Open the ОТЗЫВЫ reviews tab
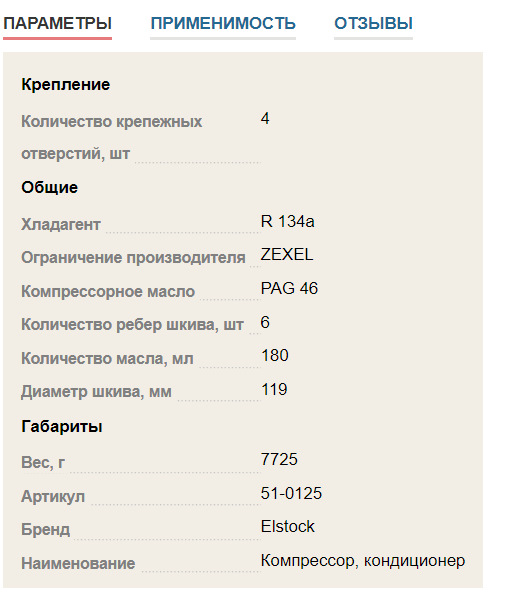The width and height of the screenshot is (511, 611). point(373,23)
